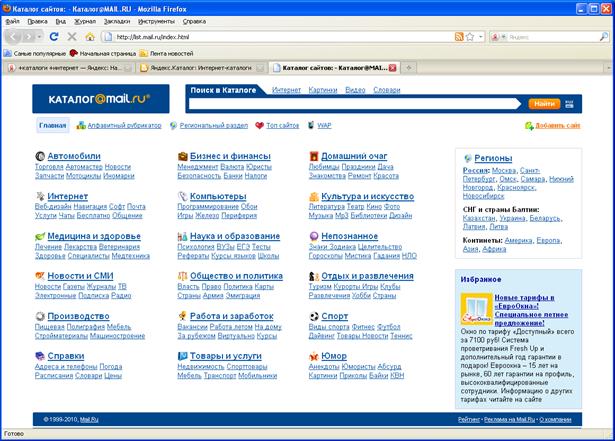
Task: Bookmark this page with the star icon
Action: 470,36
